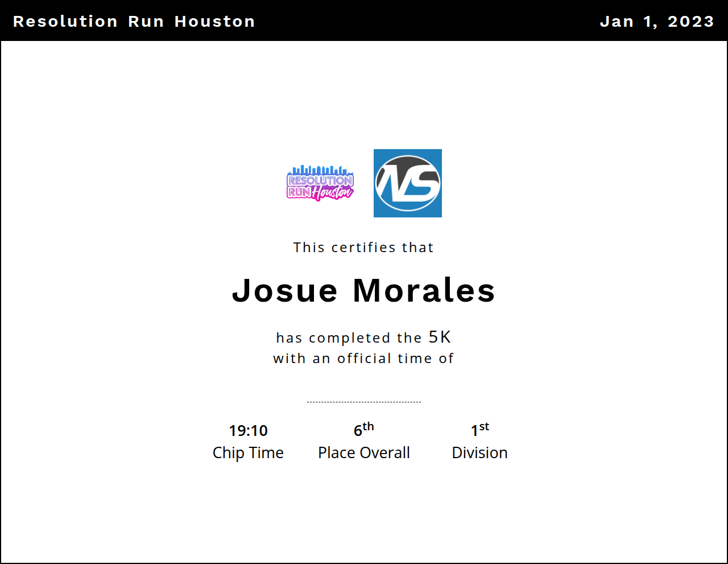Screen dimensions: 728x564
Task: Click the year 2023 in the header
Action: (690, 22)
